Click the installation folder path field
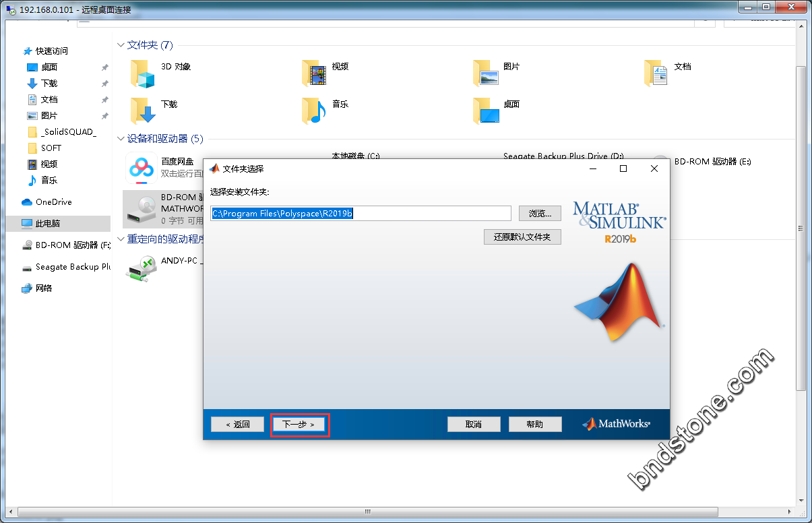 click(x=361, y=214)
